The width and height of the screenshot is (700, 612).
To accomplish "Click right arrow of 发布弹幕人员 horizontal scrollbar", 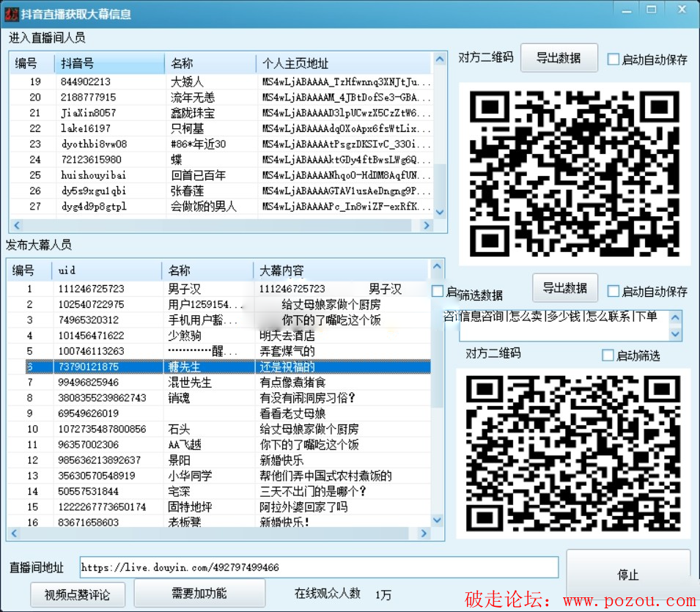I will tap(424, 534).
